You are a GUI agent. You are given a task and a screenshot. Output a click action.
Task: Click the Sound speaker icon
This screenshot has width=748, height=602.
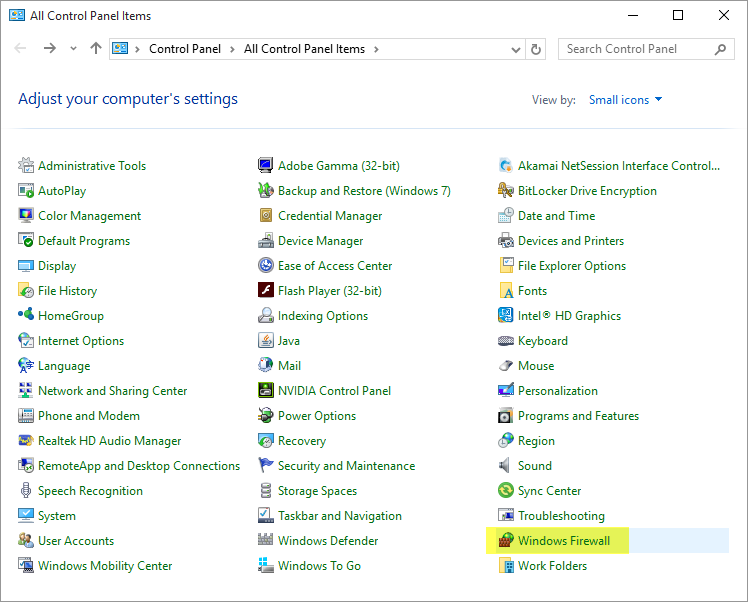pyautogui.click(x=506, y=466)
